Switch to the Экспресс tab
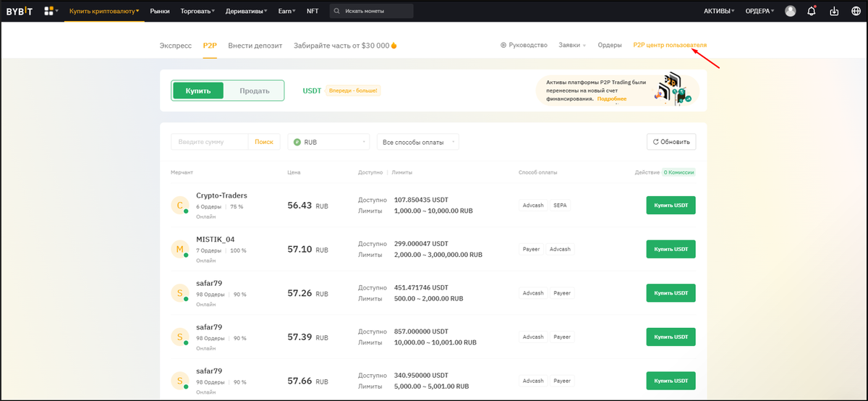The height and width of the screenshot is (401, 868). (x=176, y=45)
